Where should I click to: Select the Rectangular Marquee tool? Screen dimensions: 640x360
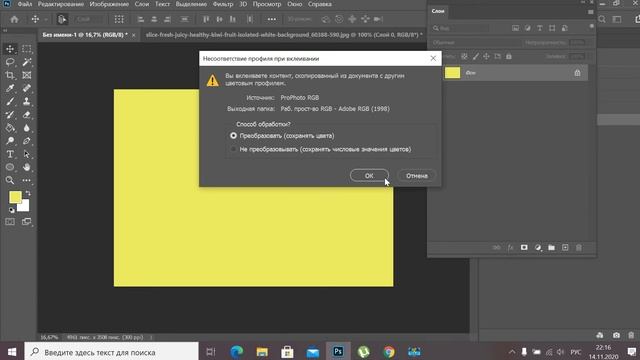27,49
